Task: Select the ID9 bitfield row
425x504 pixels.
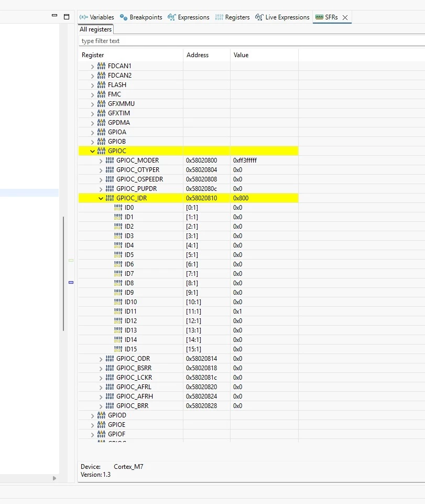Action: point(189,293)
